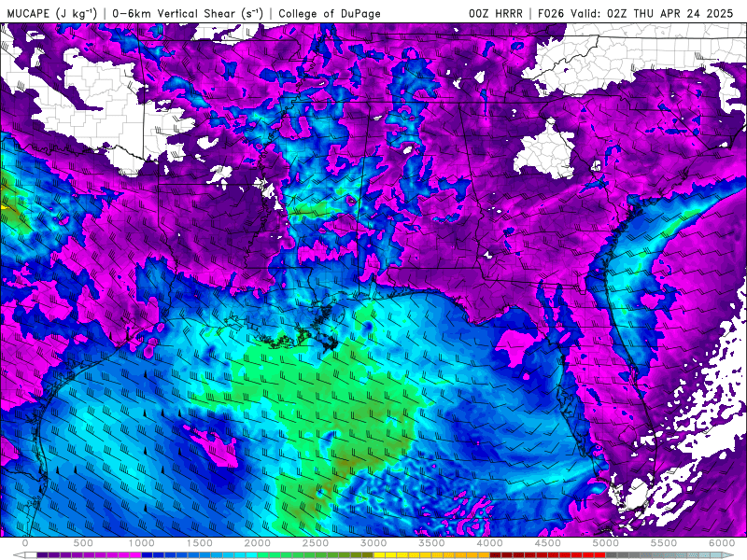Click the 3000 label on the color scale
Viewport: 747px width, 560px height.
[x=373, y=543]
